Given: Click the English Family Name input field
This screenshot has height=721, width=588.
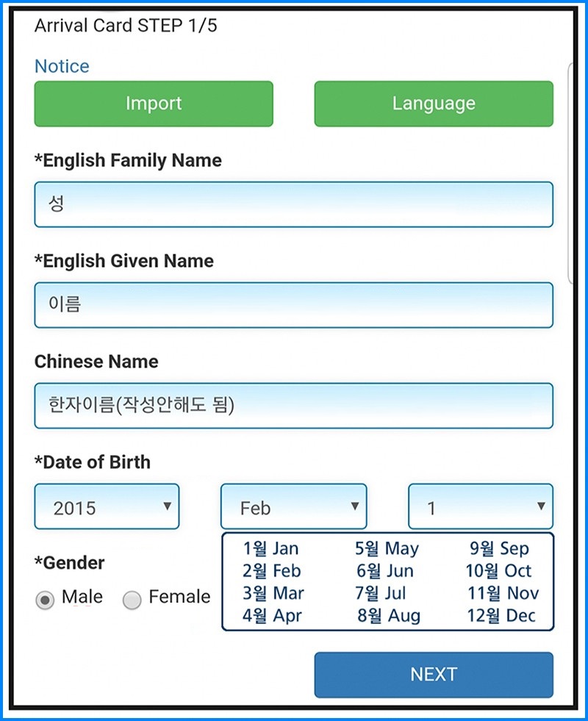Looking at the screenshot, I should 294,204.
